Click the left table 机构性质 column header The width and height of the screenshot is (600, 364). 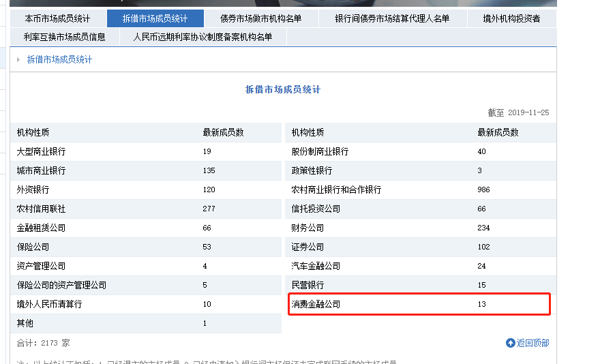coord(33,132)
